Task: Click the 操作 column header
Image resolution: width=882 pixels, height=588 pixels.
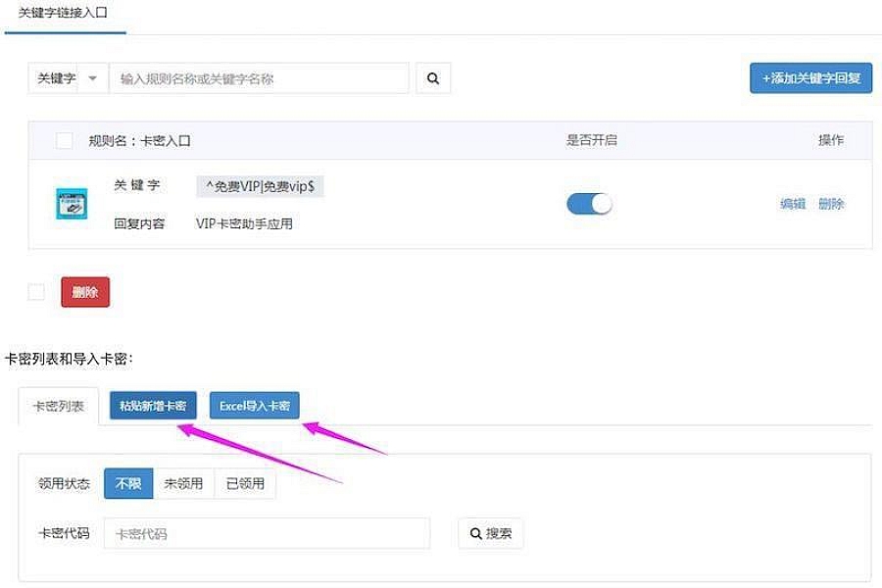Action: coord(831,140)
